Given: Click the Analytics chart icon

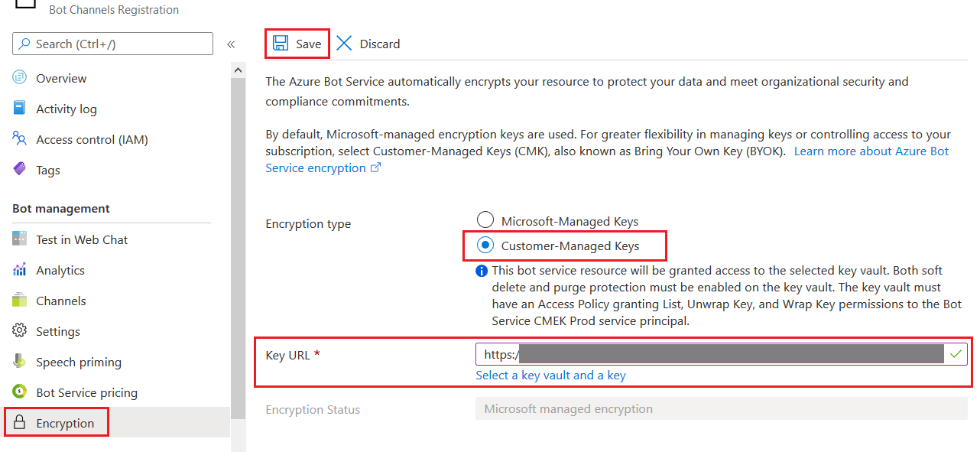Looking at the screenshot, I should click(x=20, y=270).
